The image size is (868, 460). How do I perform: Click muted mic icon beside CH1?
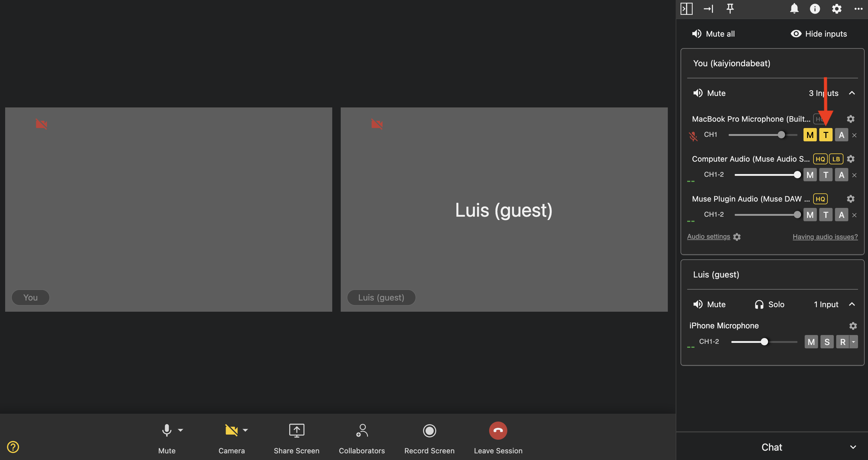pos(693,136)
